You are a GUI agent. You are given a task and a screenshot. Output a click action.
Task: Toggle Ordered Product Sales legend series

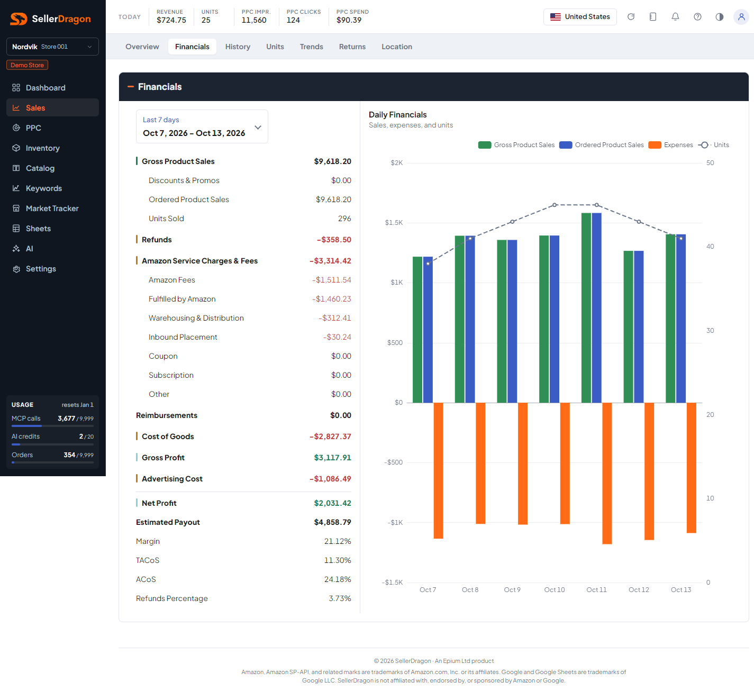click(602, 145)
